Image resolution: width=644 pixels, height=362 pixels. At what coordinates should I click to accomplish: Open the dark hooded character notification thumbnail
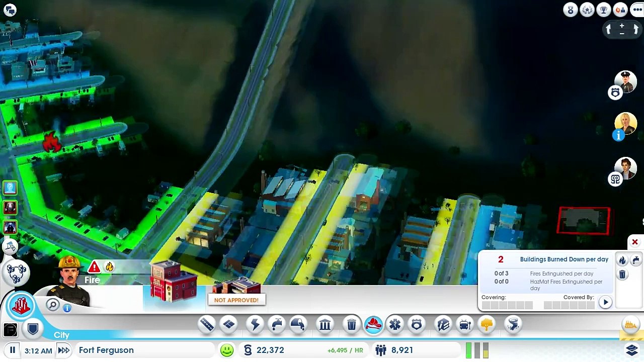10,227
